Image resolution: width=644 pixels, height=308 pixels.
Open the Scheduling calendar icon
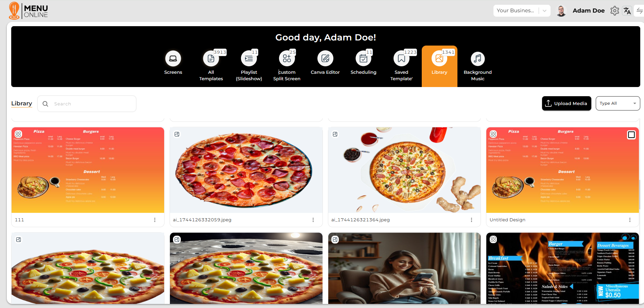click(x=363, y=58)
